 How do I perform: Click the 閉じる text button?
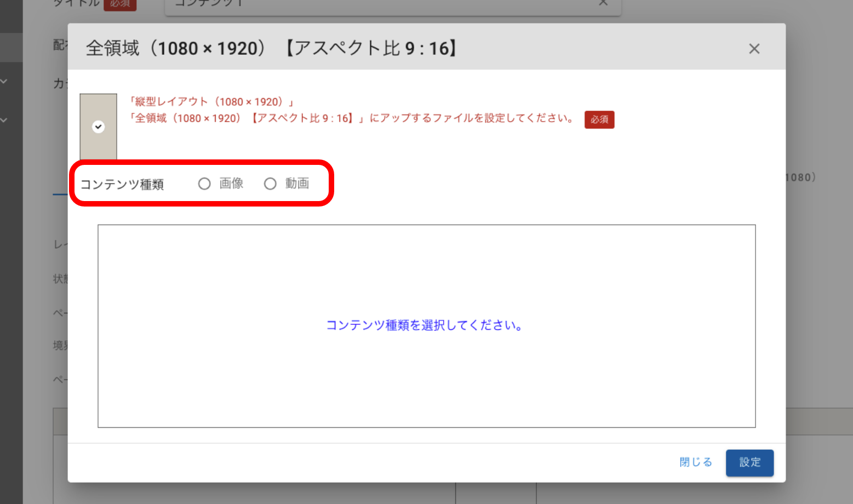click(695, 462)
